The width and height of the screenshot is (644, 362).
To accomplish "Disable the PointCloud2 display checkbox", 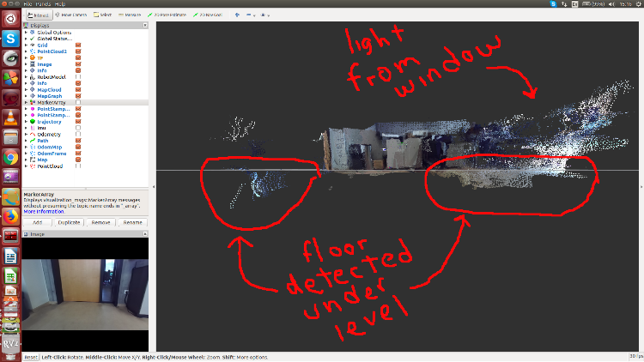I will click(x=78, y=51).
